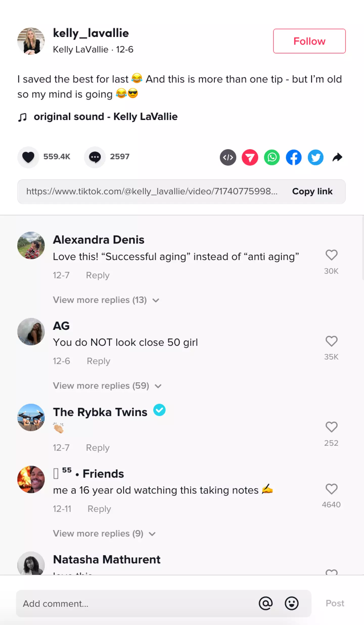Like the video with the heart button
Screen dimensions: 364x625
28,157
